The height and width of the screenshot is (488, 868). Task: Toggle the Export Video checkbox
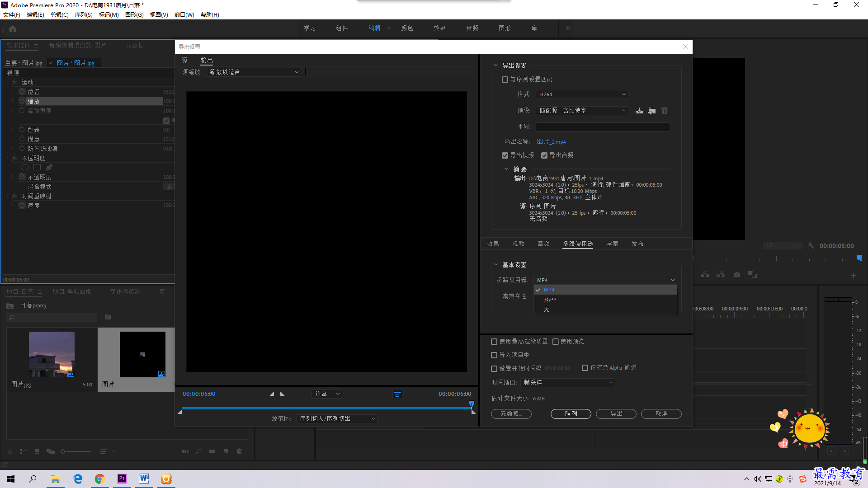point(505,155)
